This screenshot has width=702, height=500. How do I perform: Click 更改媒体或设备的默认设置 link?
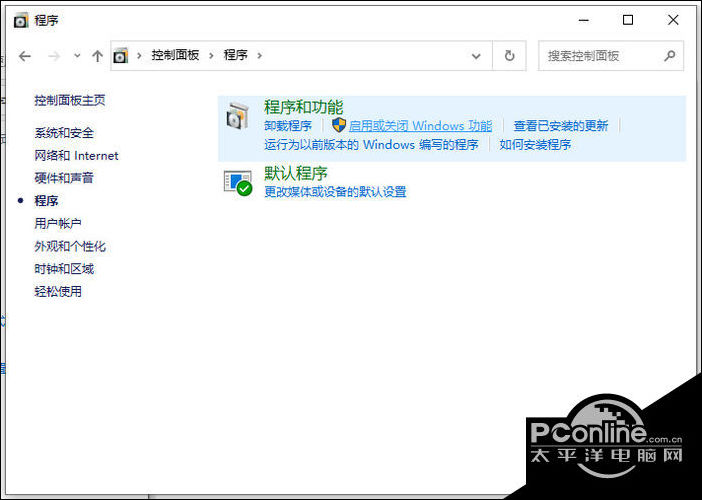[x=335, y=192]
